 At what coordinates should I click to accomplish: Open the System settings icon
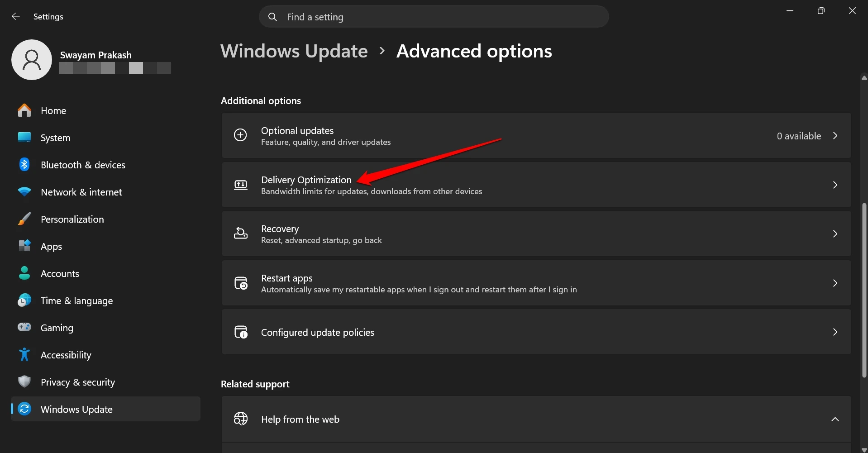coord(24,138)
